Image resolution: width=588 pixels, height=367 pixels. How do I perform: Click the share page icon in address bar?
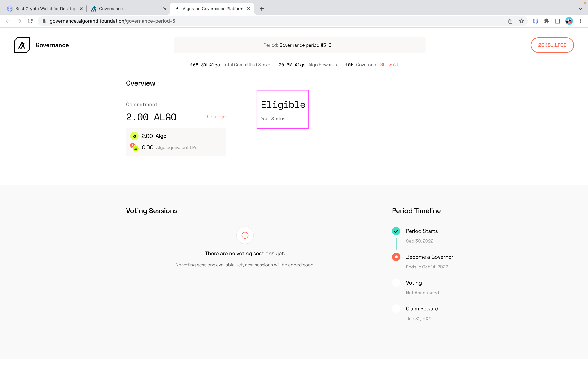[x=510, y=21]
